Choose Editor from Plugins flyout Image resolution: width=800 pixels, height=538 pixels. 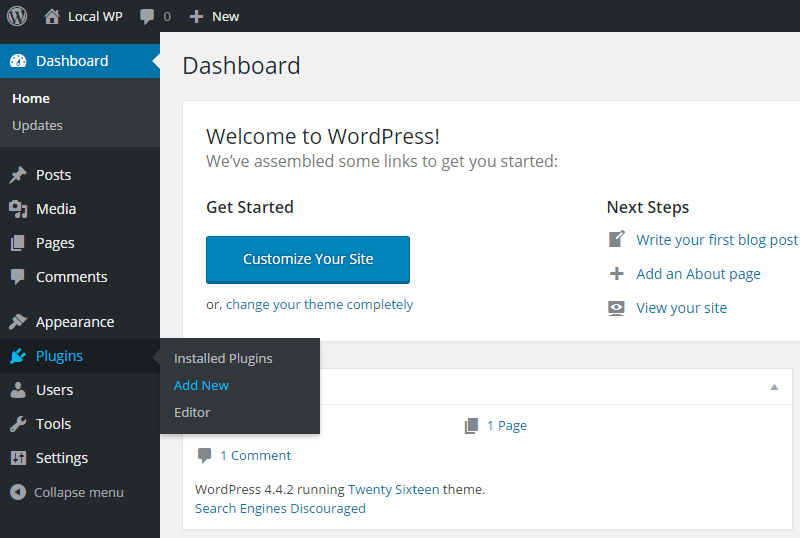point(192,412)
